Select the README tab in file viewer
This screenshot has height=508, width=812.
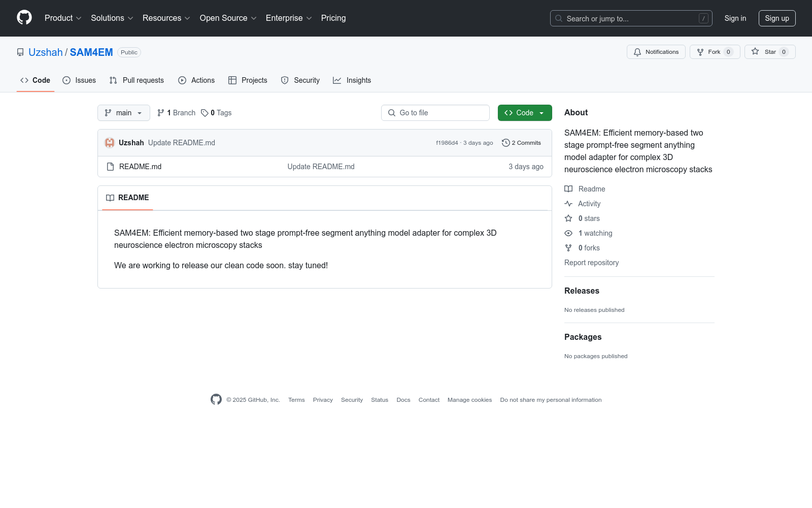(127, 198)
